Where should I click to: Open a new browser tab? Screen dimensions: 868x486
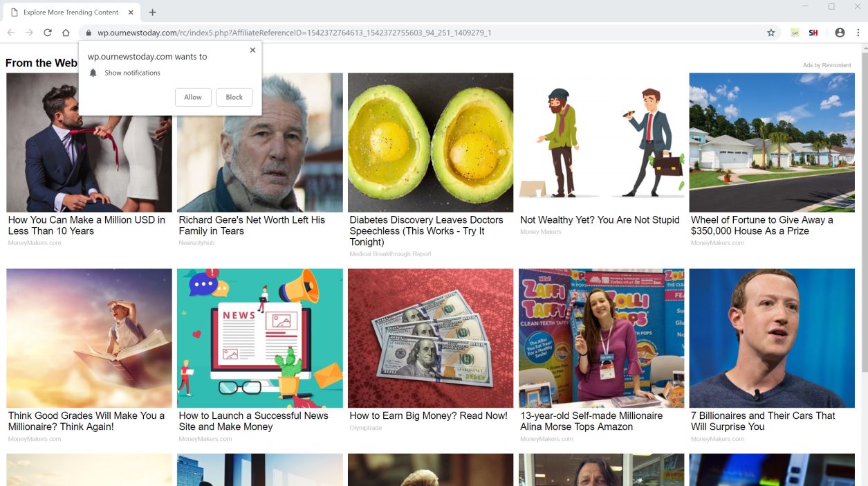click(152, 12)
